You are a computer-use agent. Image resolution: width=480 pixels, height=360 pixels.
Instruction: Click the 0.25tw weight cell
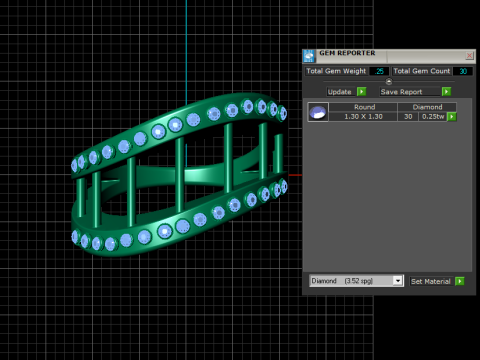(433, 117)
